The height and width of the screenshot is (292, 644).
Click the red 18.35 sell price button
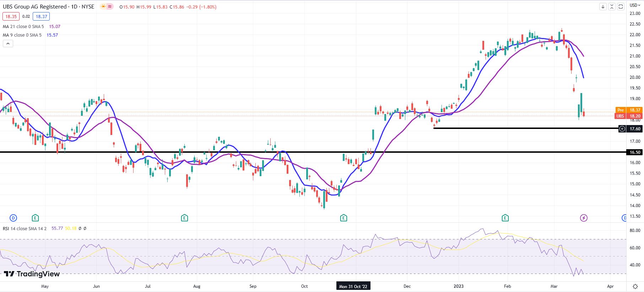[x=11, y=16]
